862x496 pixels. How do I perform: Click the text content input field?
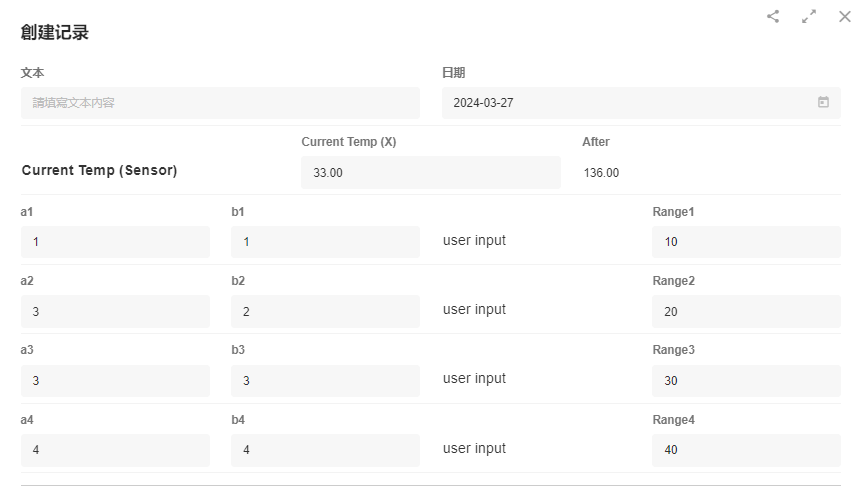coord(220,103)
